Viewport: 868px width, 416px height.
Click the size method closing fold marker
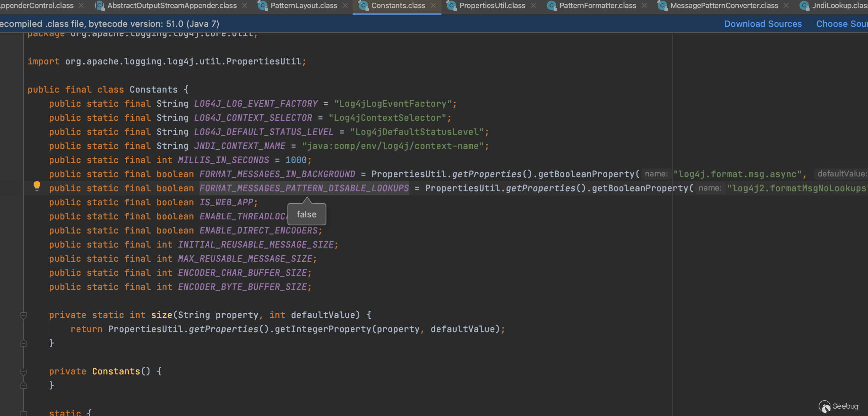[23, 343]
